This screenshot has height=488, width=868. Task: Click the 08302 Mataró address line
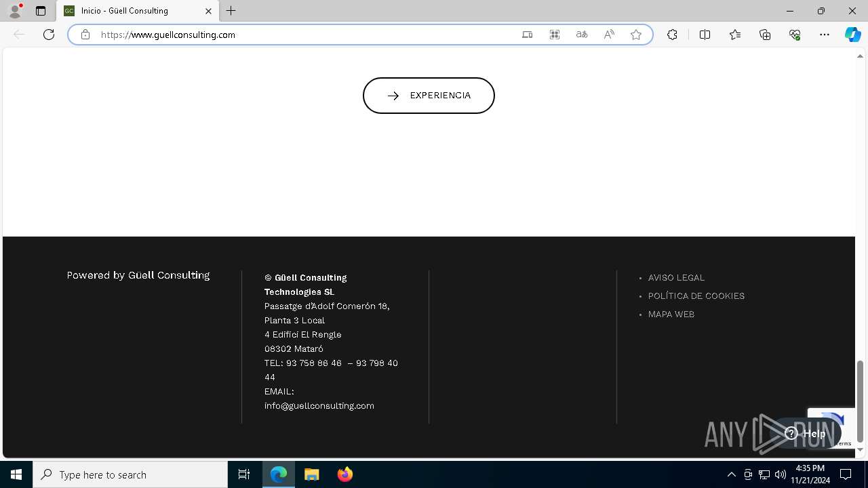click(294, 349)
